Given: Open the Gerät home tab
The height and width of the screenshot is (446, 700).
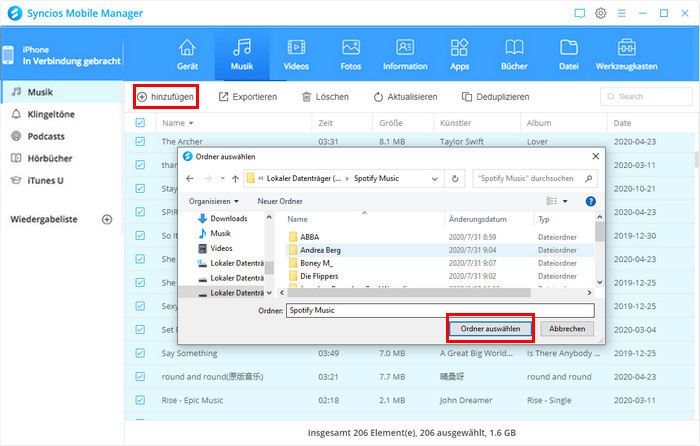Looking at the screenshot, I should [187, 55].
